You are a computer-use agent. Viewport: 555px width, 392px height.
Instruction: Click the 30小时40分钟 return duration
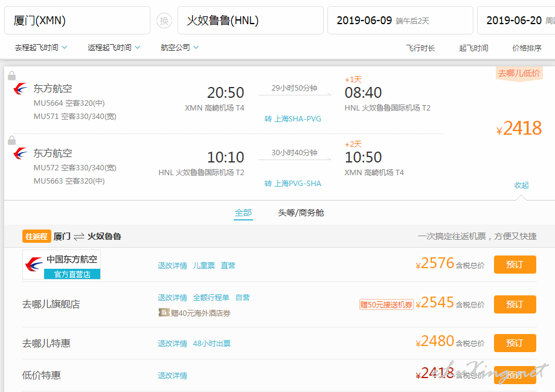(295, 153)
